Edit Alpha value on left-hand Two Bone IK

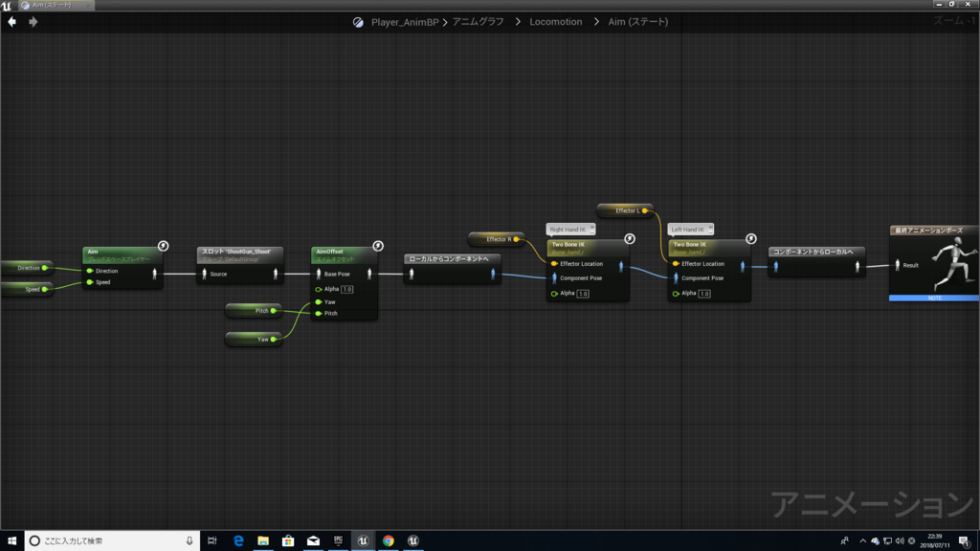pyautogui.click(x=703, y=294)
